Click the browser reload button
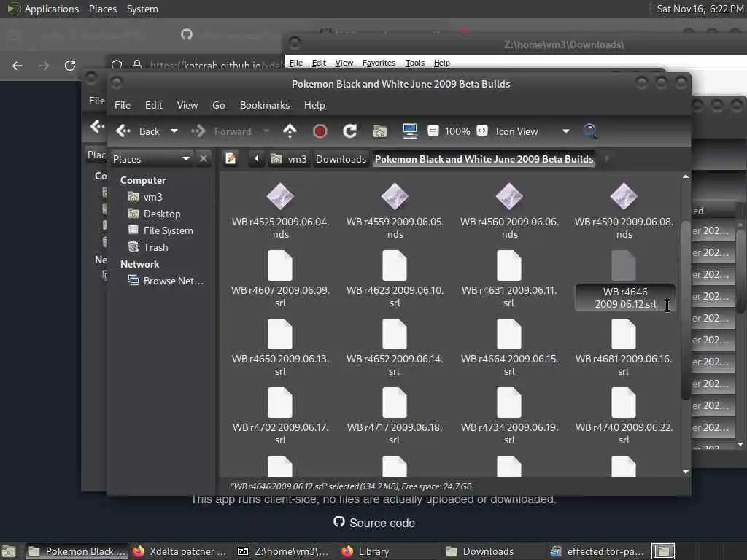The width and height of the screenshot is (747, 560). [70, 66]
